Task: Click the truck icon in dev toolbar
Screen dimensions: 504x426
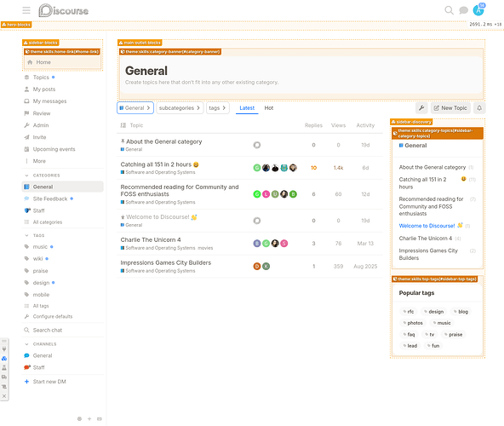Action: point(4,377)
